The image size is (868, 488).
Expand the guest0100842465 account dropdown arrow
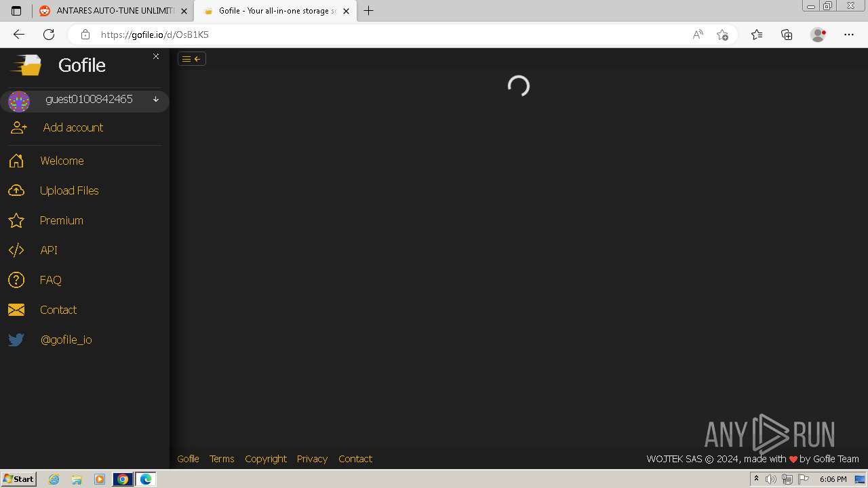pyautogui.click(x=156, y=99)
